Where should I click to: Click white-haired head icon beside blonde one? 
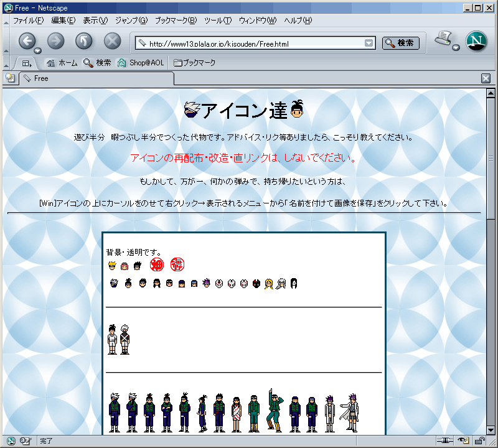click(x=281, y=284)
